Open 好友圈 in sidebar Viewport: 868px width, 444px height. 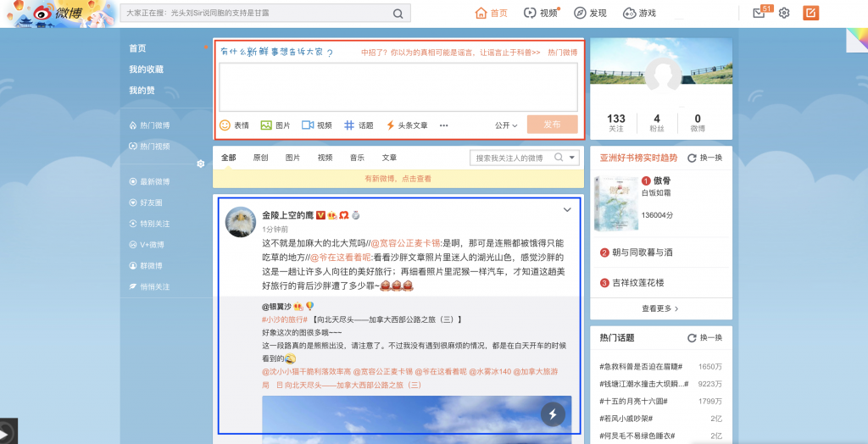coord(146,203)
